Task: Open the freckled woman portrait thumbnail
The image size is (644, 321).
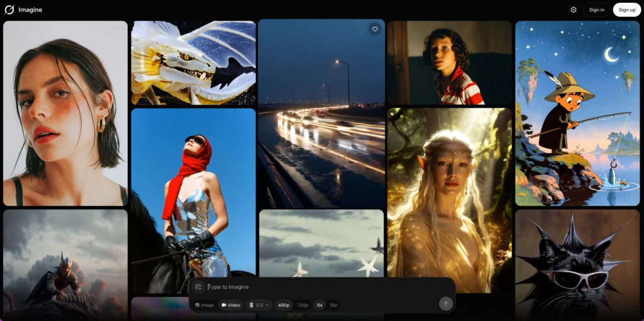Action: (65, 113)
